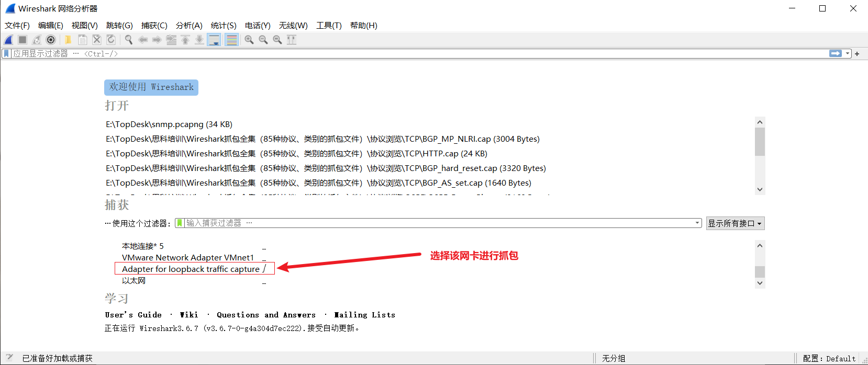Viewport: 868px width, 365px height.
Task: Open the 跳转(G) menu
Action: click(x=119, y=25)
